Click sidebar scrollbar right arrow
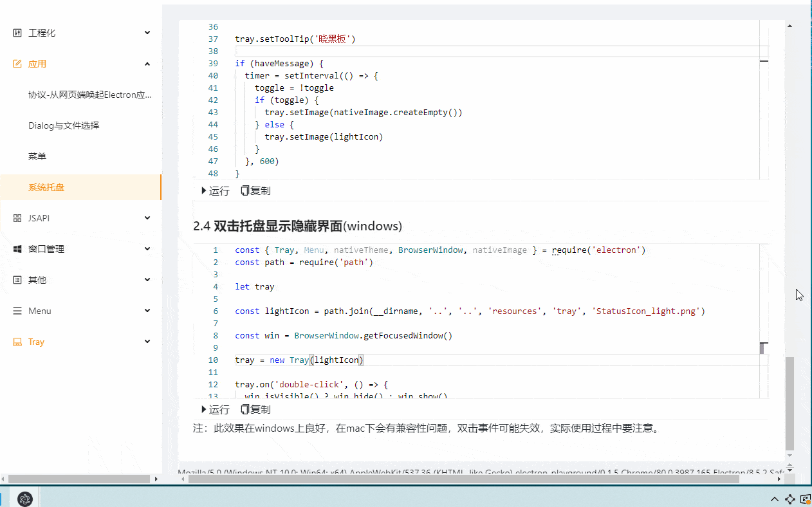812x507 pixels. 156,479
